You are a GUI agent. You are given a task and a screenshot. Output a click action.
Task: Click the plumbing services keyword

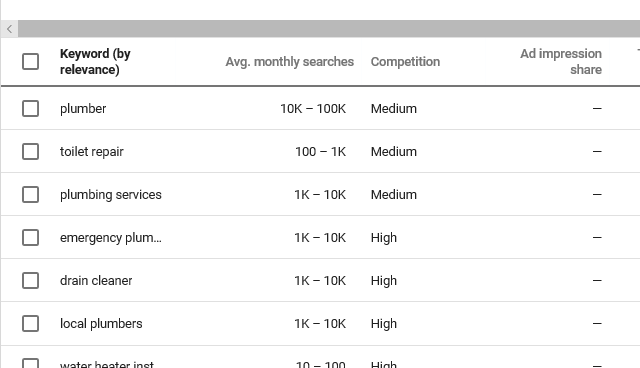coord(111,195)
